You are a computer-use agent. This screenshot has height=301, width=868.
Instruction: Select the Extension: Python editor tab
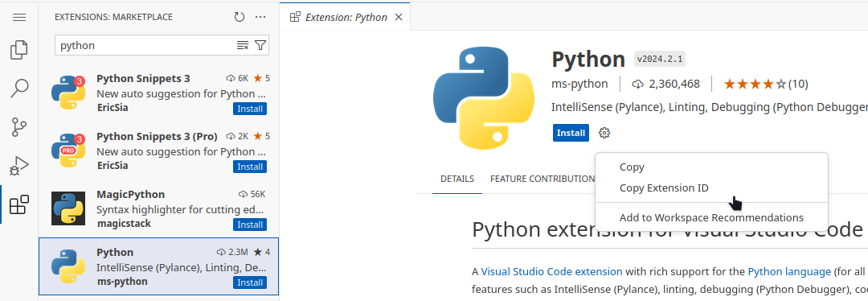pyautogui.click(x=345, y=17)
